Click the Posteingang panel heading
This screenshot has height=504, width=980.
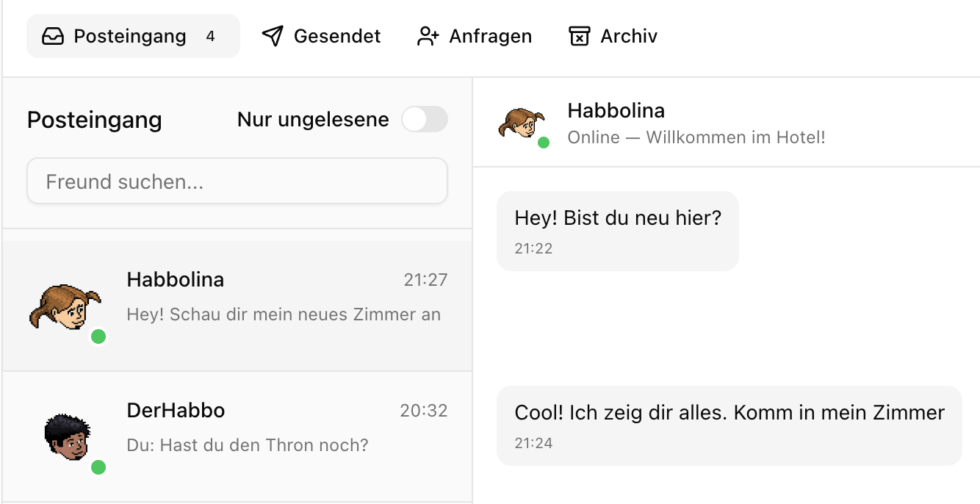(94, 120)
